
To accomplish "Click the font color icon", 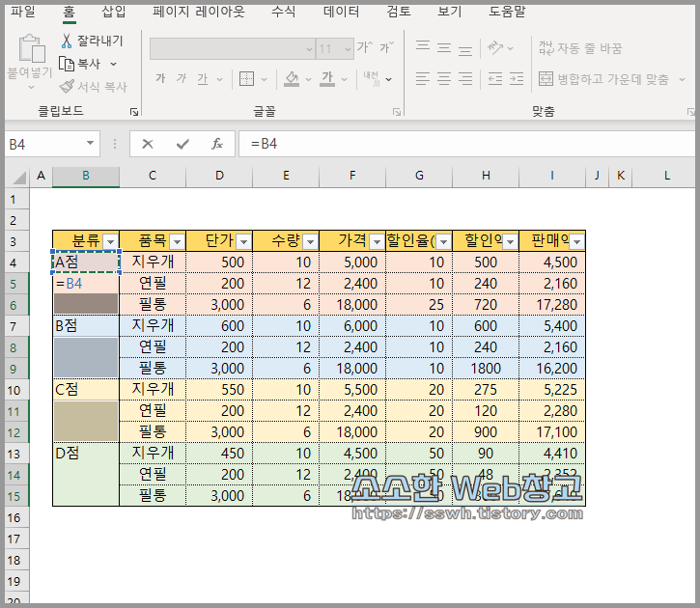I will [327, 79].
